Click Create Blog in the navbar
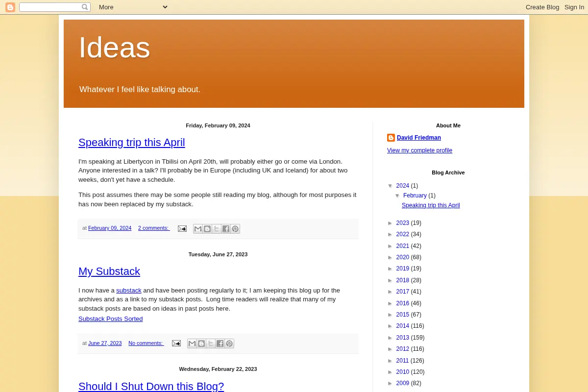Image resolution: width=588 pixels, height=392 pixels. (542, 7)
